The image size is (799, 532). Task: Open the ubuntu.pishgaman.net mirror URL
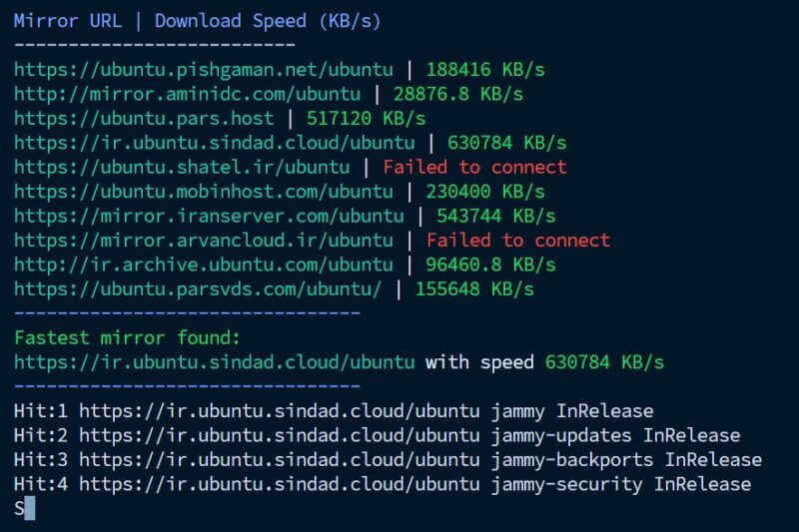click(203, 70)
